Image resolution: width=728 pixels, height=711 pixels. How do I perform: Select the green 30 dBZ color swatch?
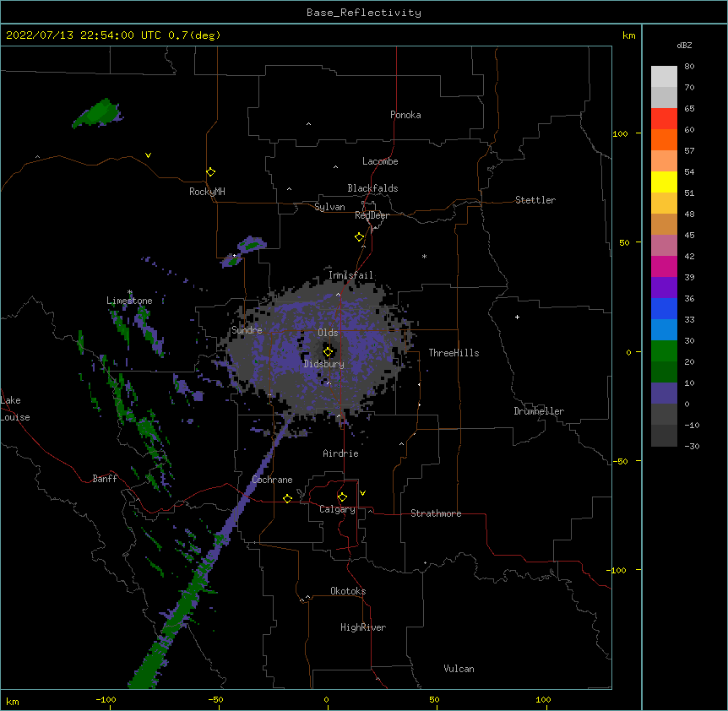(664, 351)
